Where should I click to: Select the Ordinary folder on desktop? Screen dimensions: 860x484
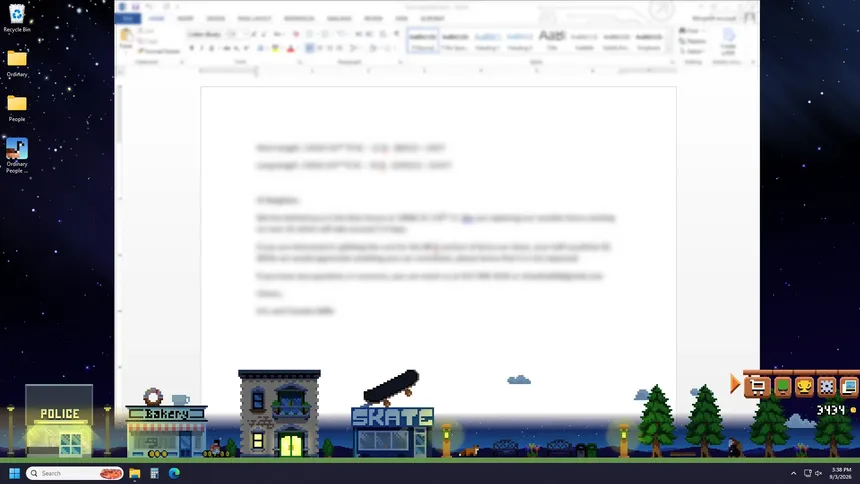click(17, 63)
